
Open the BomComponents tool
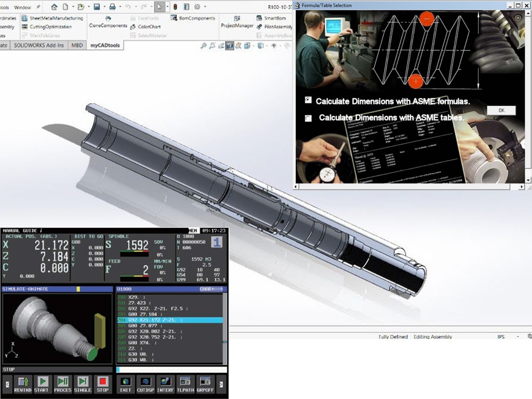point(193,18)
